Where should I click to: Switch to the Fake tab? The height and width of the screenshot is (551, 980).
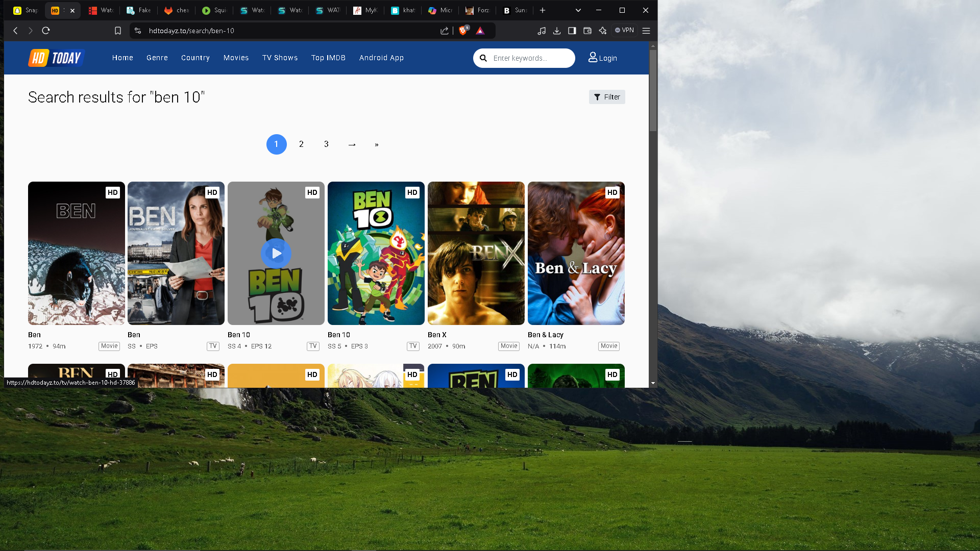coord(139,10)
